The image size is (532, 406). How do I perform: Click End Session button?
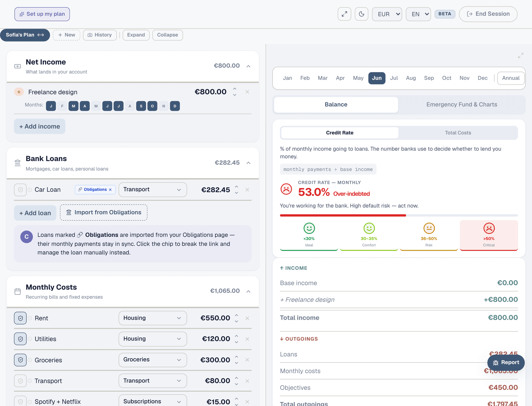(x=488, y=14)
